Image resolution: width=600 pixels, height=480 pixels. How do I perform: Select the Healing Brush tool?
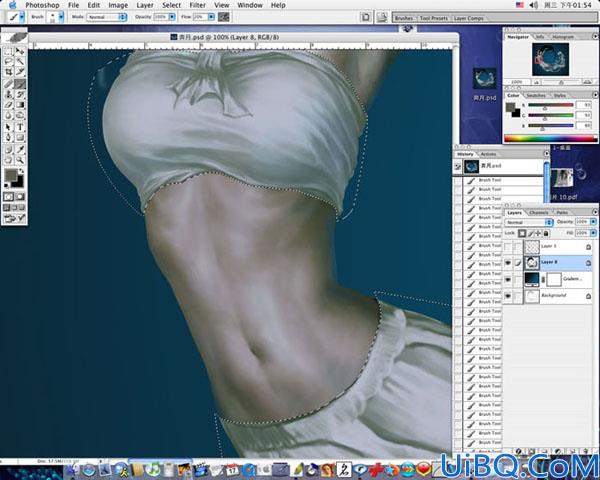(x=8, y=84)
